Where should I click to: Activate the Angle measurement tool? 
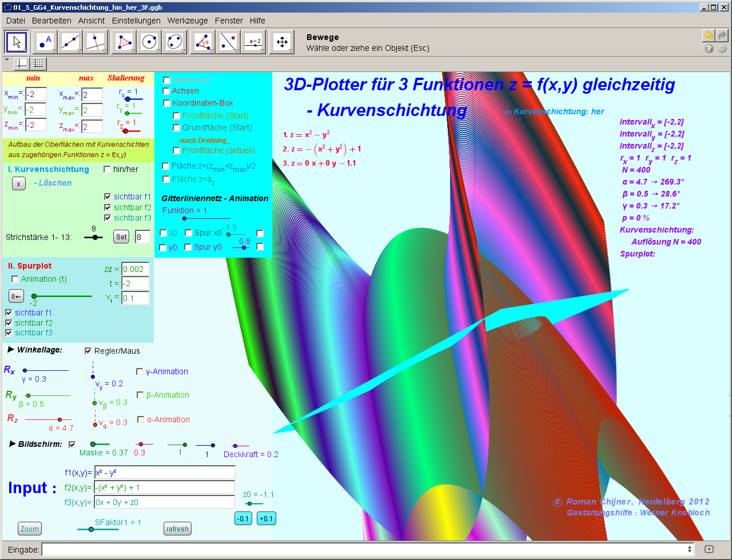tap(202, 42)
